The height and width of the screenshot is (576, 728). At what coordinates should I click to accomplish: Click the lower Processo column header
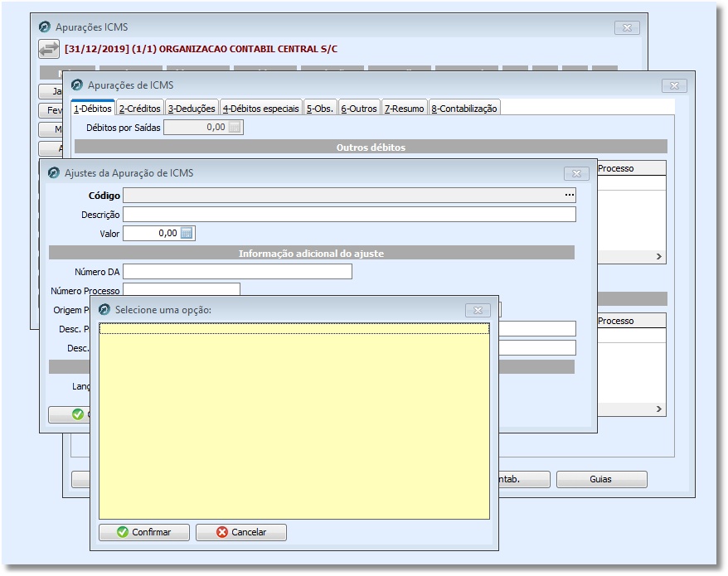(x=632, y=321)
